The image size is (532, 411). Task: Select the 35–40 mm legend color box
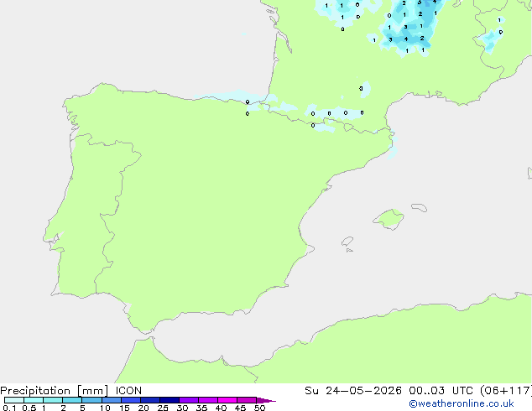[208, 400]
